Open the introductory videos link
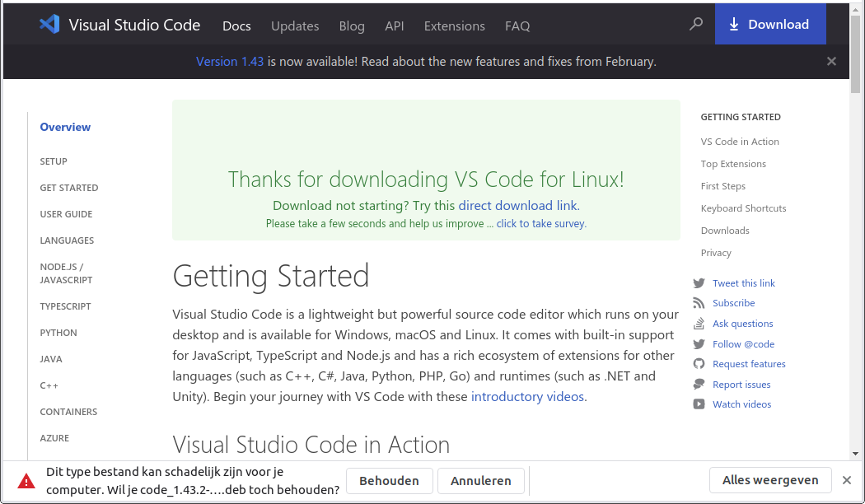The height and width of the screenshot is (504, 865). (x=527, y=396)
